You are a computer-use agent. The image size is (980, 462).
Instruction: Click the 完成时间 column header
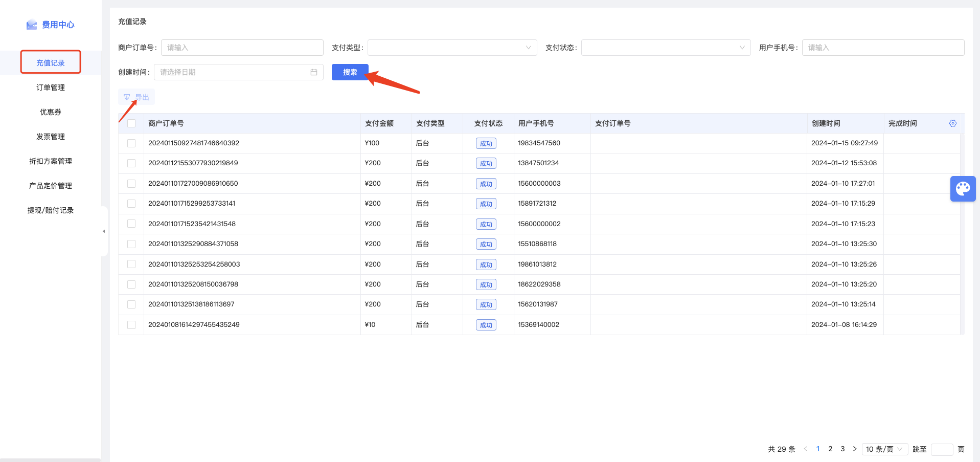903,123
